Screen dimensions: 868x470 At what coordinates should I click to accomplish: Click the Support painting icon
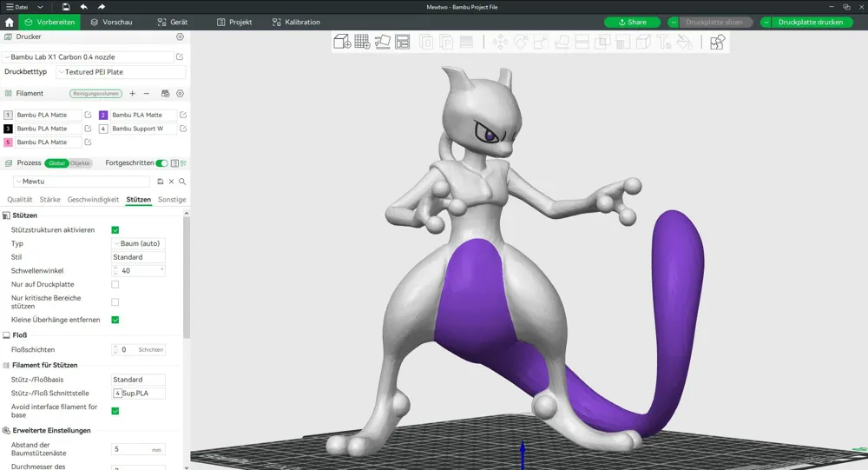click(622, 42)
